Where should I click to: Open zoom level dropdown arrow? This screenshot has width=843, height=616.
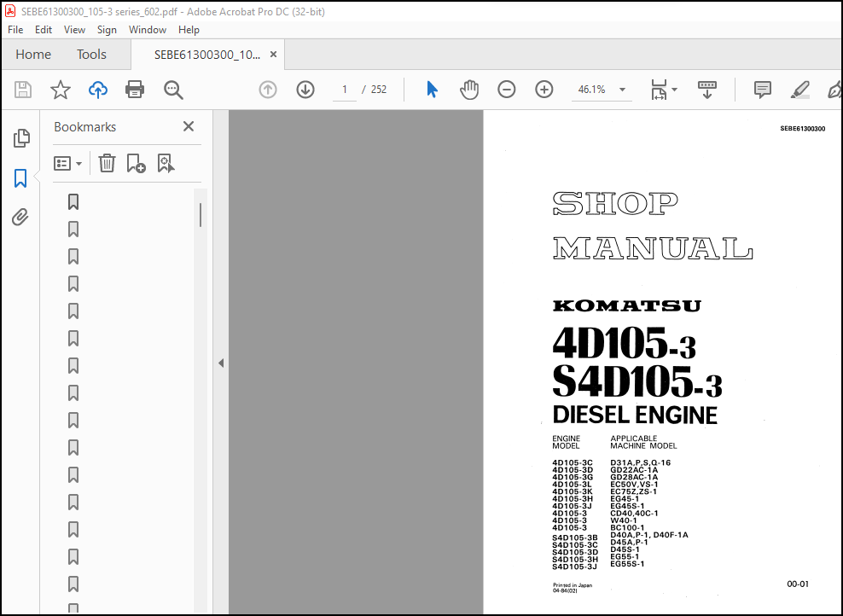click(x=622, y=90)
